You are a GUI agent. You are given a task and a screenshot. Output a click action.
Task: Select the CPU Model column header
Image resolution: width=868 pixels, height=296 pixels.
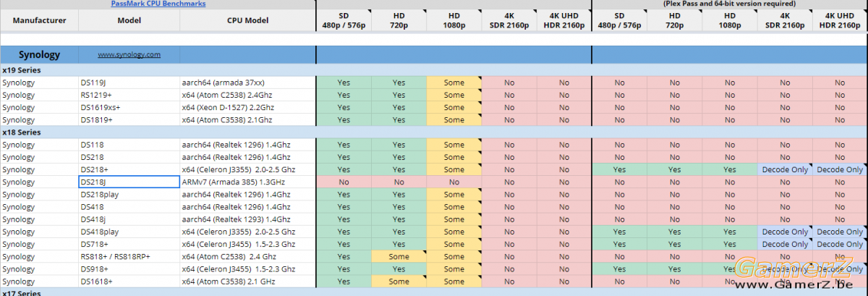click(247, 20)
